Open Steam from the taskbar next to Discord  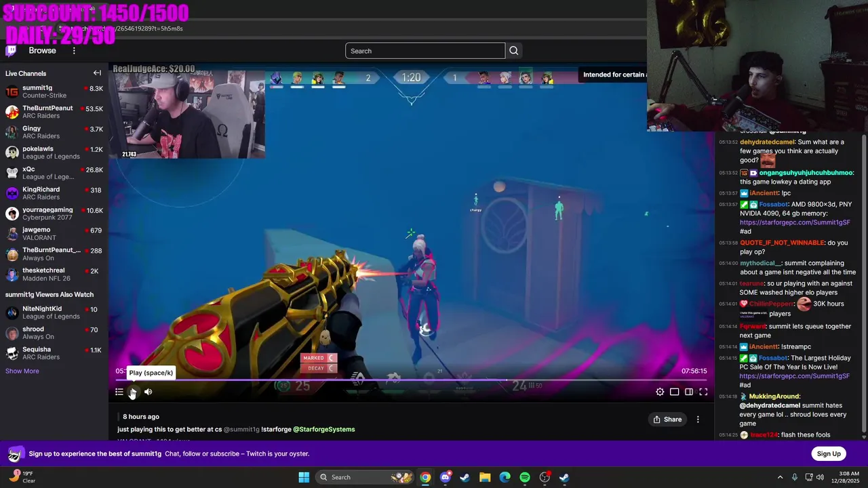click(x=465, y=477)
